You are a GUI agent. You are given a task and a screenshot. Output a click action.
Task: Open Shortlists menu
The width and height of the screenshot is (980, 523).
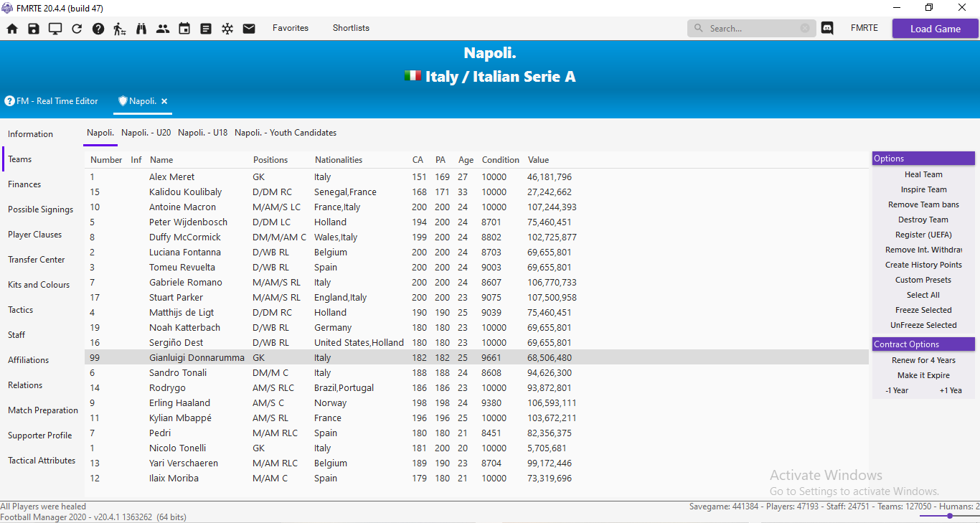pos(351,28)
